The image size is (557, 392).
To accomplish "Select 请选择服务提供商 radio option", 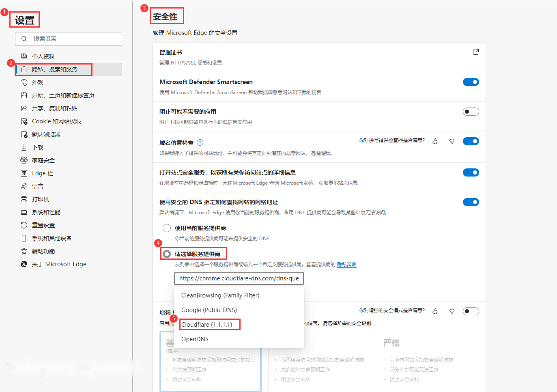I will pos(167,254).
